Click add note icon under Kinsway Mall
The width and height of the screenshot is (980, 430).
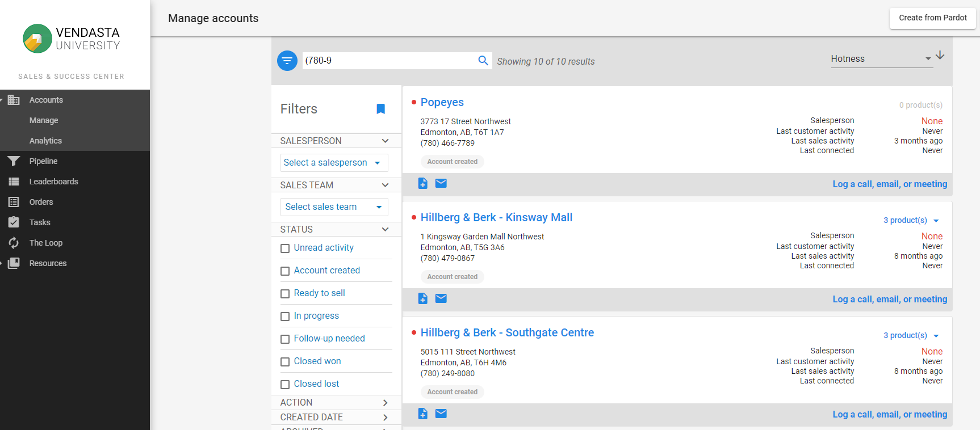click(x=423, y=298)
